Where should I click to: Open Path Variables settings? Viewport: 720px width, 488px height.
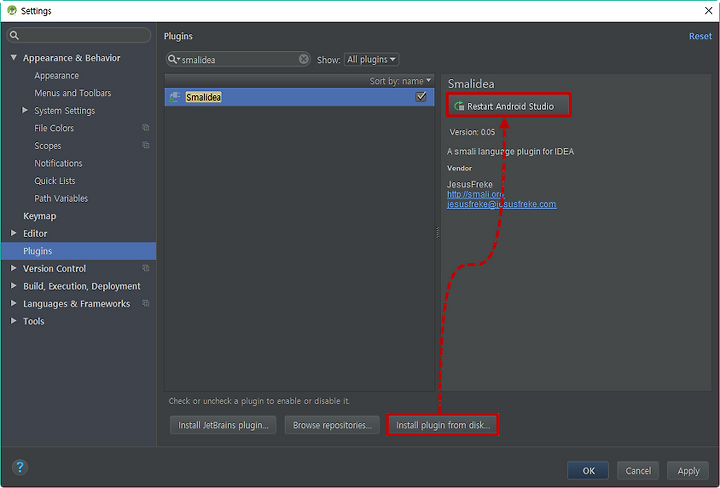(x=61, y=198)
